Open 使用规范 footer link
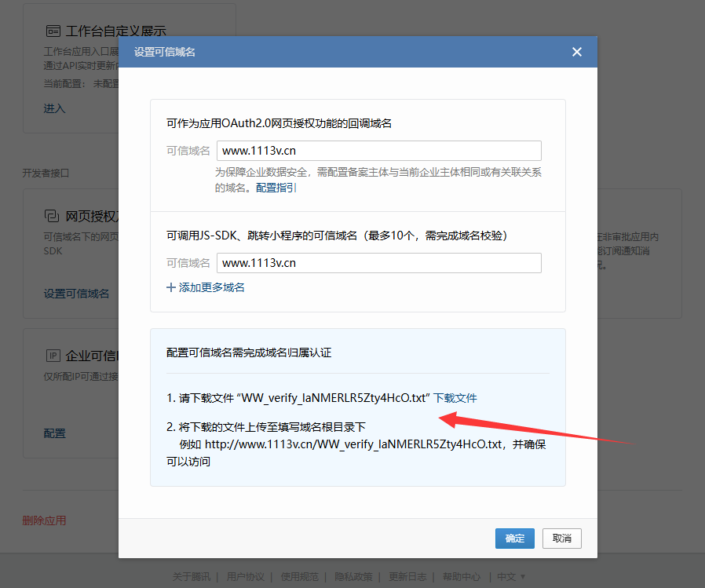This screenshot has width=705, height=588. click(299, 576)
